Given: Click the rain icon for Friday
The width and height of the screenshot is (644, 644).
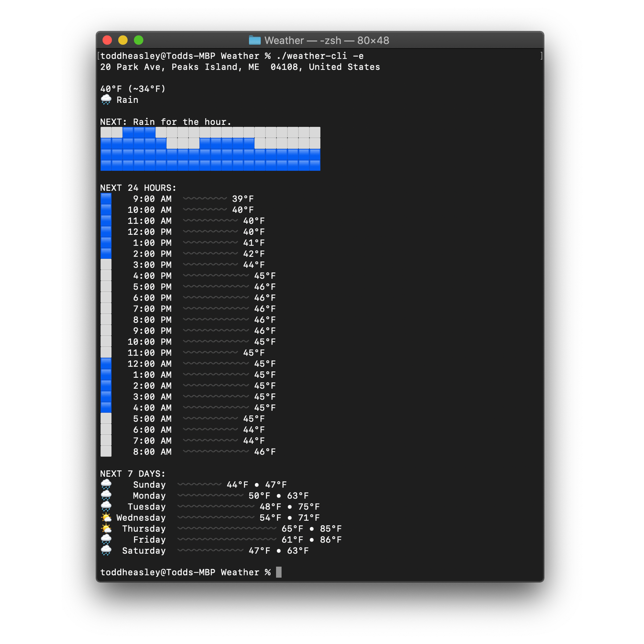Looking at the screenshot, I should click(x=106, y=540).
